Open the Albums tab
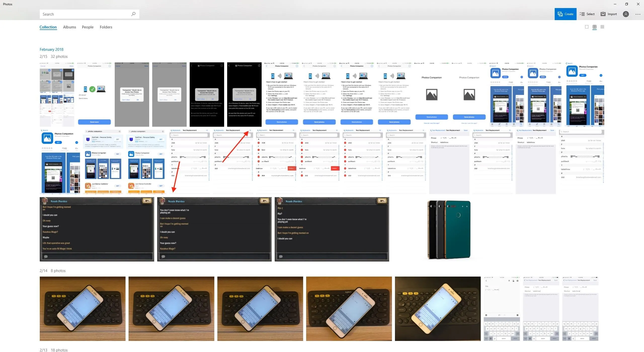This screenshot has width=644, height=352. click(x=69, y=27)
